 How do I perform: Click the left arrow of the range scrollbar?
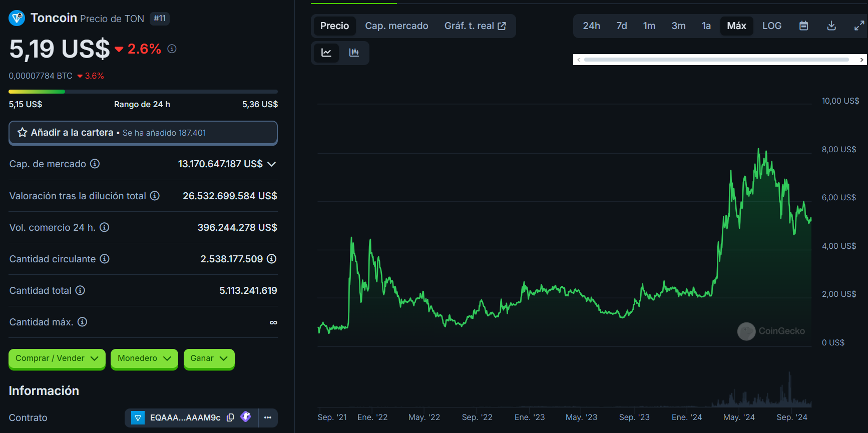pos(579,60)
